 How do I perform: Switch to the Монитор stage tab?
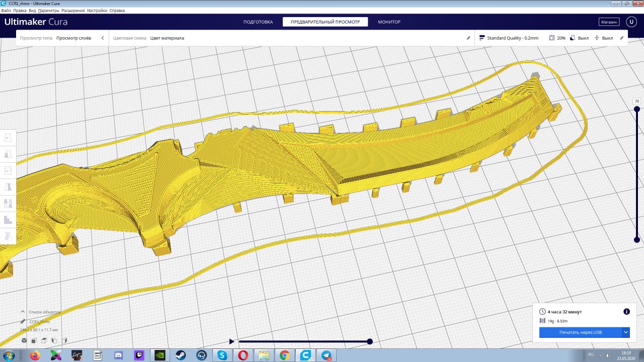[389, 22]
